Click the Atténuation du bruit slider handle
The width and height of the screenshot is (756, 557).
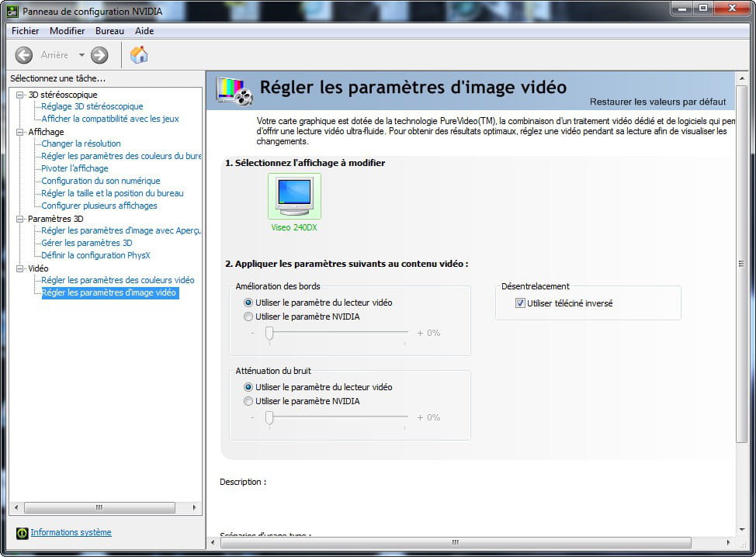tap(269, 417)
